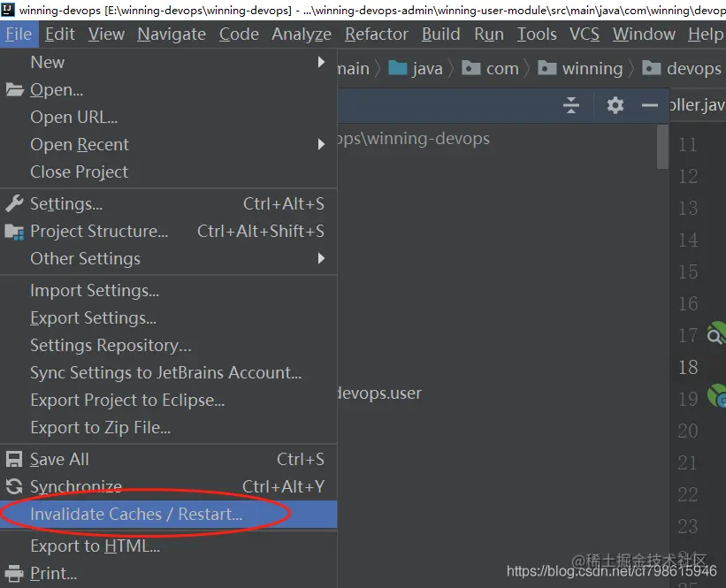The height and width of the screenshot is (588, 726).
Task: Click the Print printer icon
Action: tap(14, 573)
